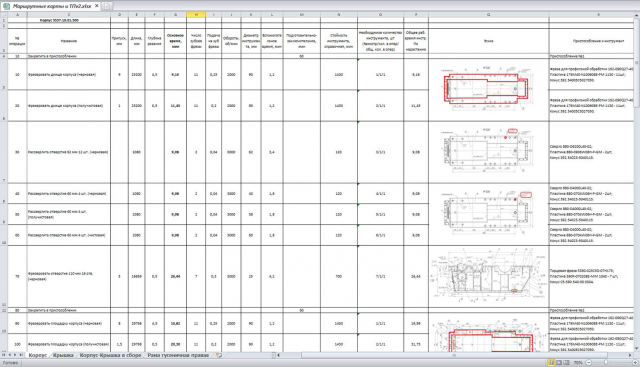Image resolution: width=640 pixels, height=367 pixels.
Task: Click Готово status bar indicator
Action: point(9,363)
